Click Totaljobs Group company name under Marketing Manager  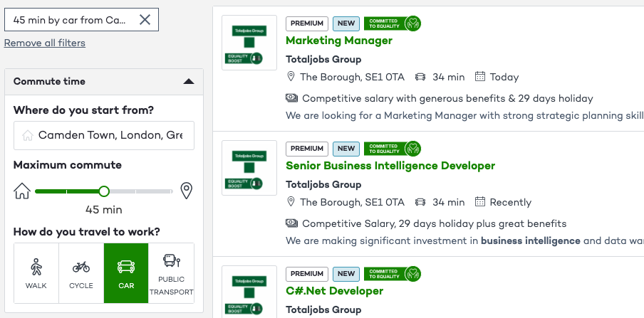tap(323, 59)
